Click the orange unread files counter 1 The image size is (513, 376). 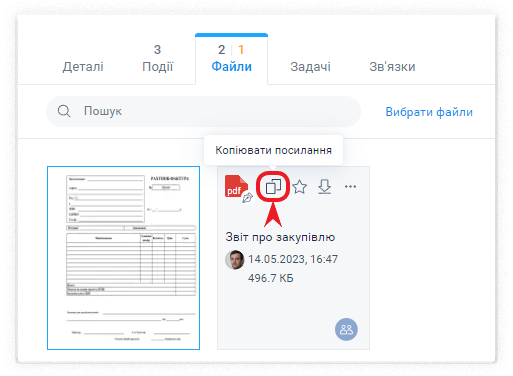click(241, 50)
